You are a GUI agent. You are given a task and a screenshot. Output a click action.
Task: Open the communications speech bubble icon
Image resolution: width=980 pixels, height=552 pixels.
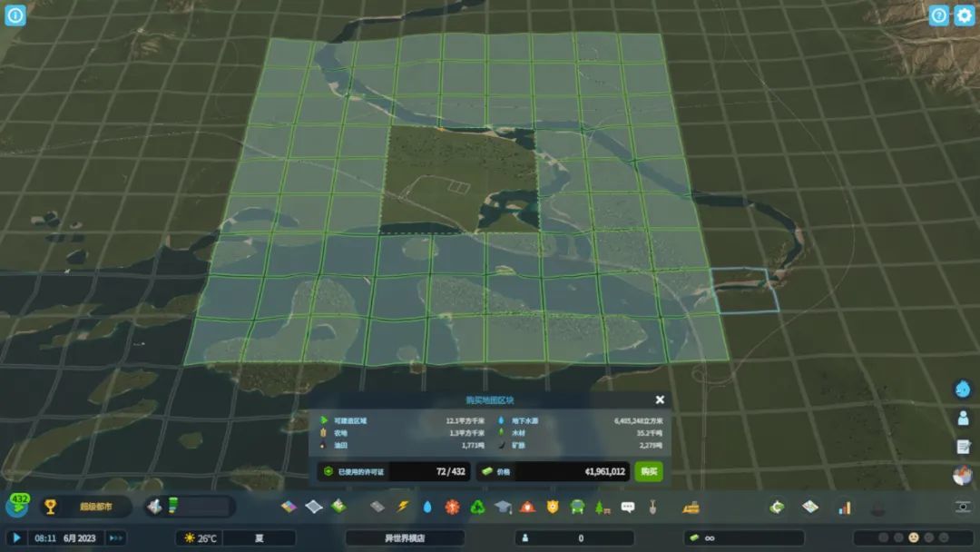tap(628, 507)
